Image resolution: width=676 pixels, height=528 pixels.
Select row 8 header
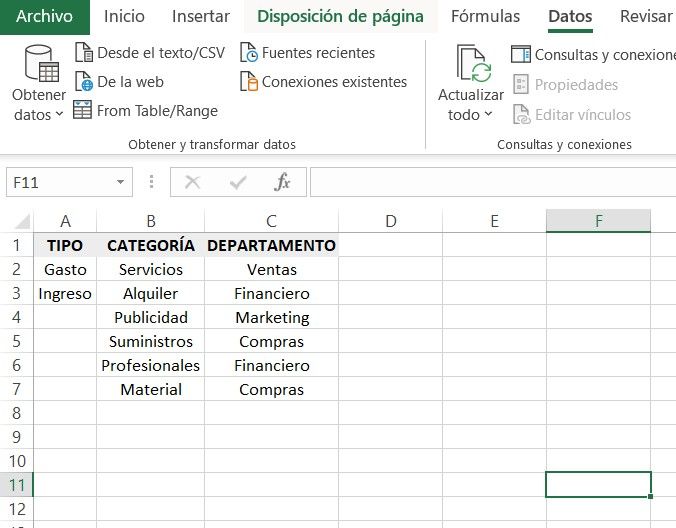pos(16,413)
